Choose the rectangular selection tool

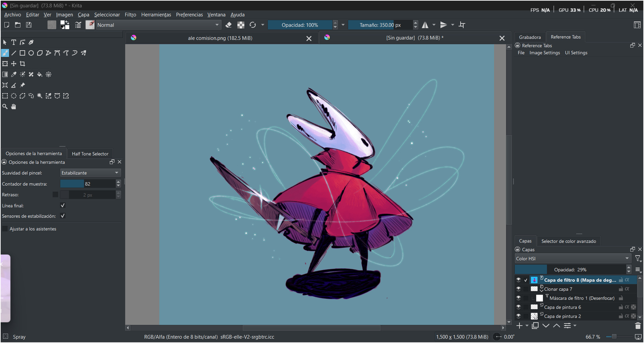pos(5,96)
